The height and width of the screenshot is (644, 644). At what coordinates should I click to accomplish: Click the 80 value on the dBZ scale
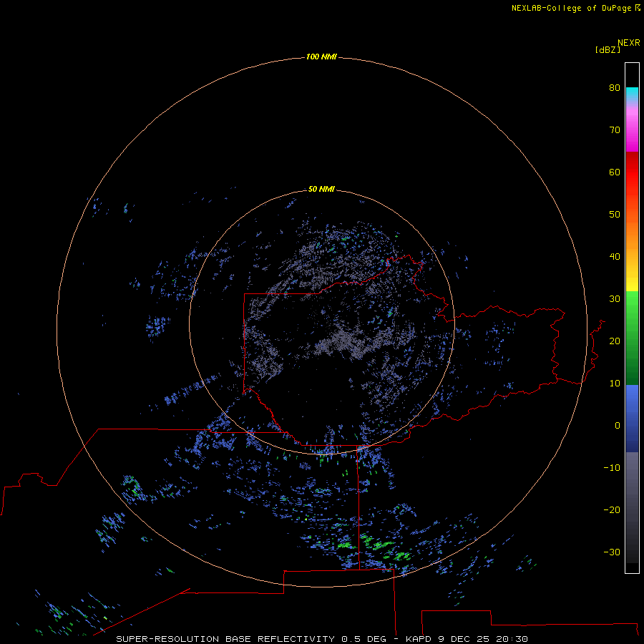(x=615, y=87)
